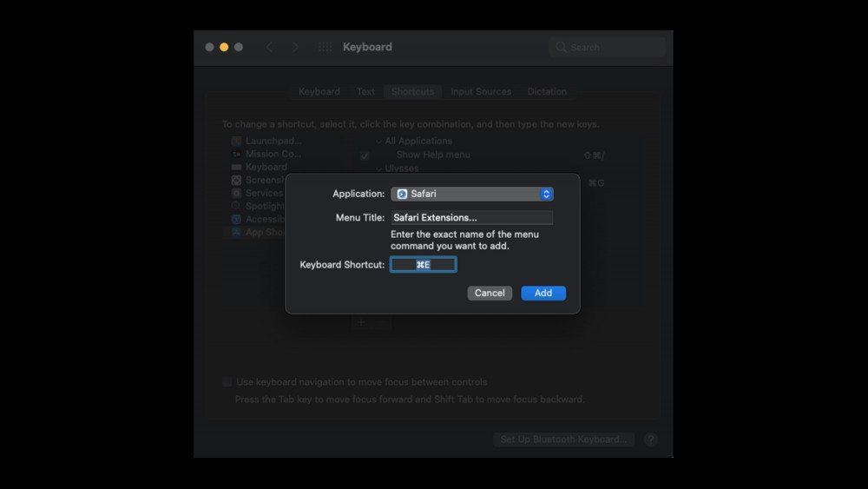Switch to the Keyboard tab
The height and width of the screenshot is (489, 868).
pos(319,91)
